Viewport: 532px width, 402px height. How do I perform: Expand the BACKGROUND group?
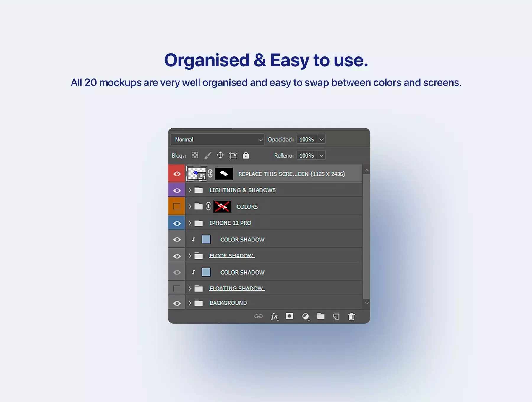[x=190, y=303]
